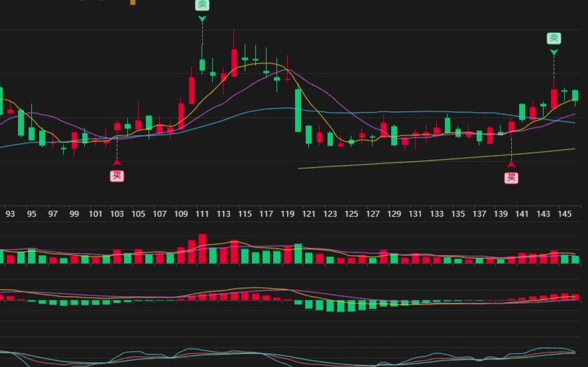This screenshot has width=588, height=367.
Task: Select the x-axis label 107
Action: [159, 214]
